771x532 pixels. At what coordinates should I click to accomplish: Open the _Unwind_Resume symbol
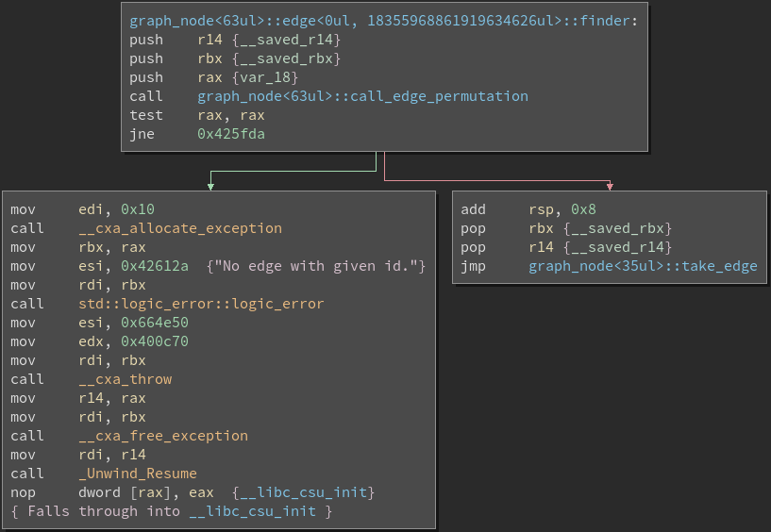138,474
